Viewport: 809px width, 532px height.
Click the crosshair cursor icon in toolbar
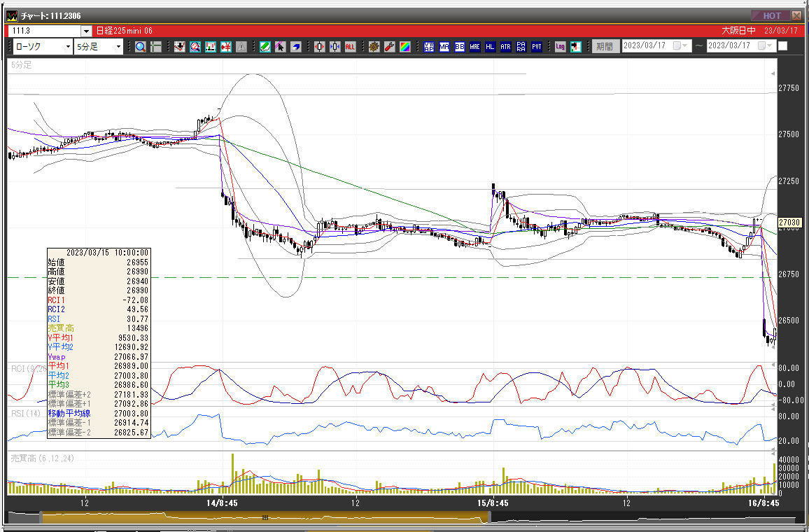[156, 47]
